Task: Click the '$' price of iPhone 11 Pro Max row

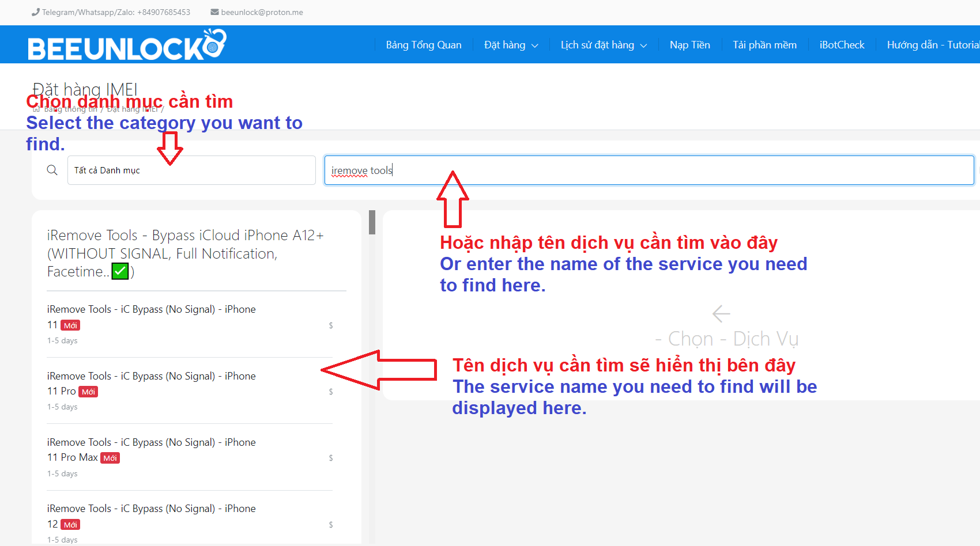Action: 331,458
